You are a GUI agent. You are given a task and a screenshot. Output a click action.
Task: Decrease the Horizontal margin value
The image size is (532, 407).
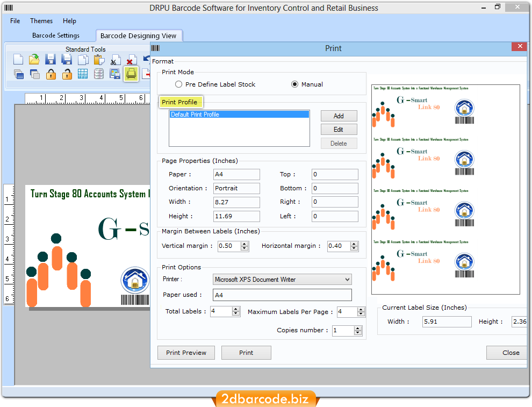click(x=354, y=248)
